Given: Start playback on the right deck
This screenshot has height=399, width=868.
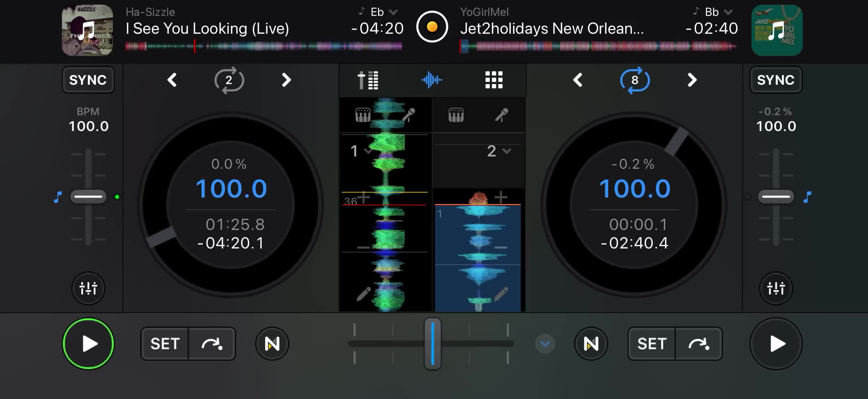Looking at the screenshot, I should point(776,343).
